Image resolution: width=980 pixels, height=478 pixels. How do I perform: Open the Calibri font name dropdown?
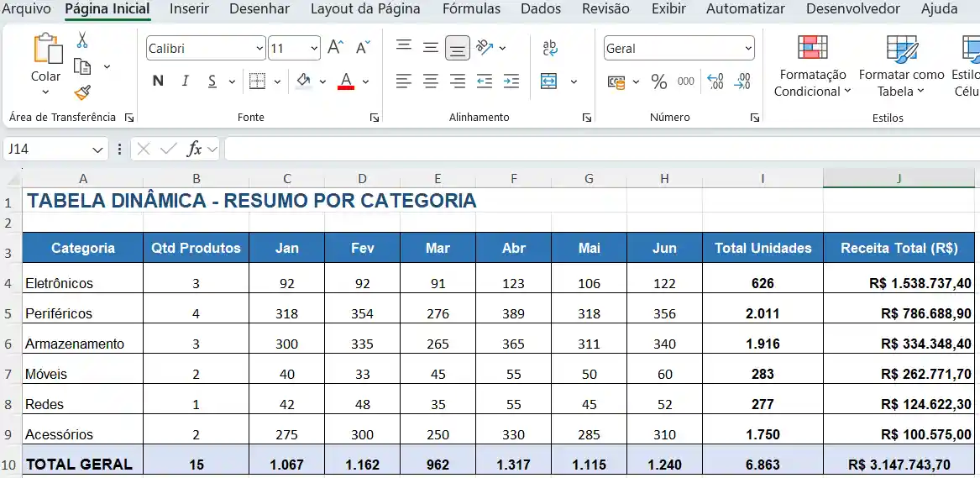[260, 48]
